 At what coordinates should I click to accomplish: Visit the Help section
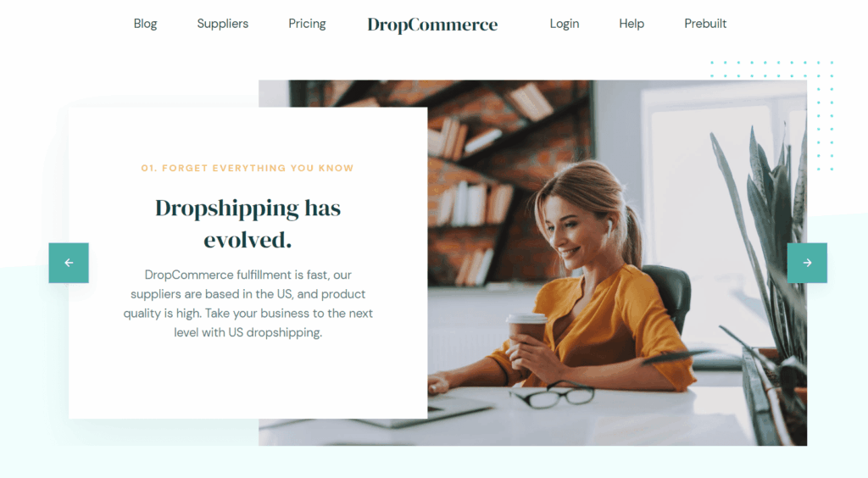(x=631, y=24)
